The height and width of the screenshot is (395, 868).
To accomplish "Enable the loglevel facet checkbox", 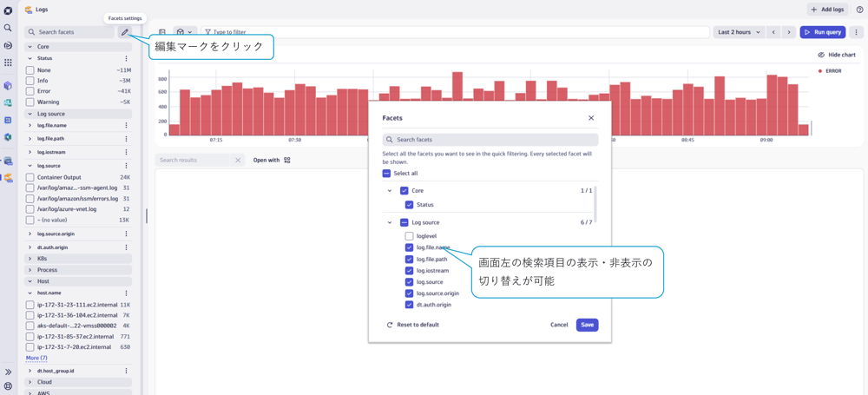I will tap(409, 236).
